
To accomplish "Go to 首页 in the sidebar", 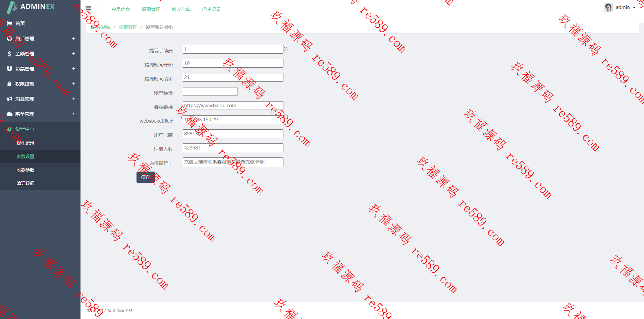I will click(20, 23).
